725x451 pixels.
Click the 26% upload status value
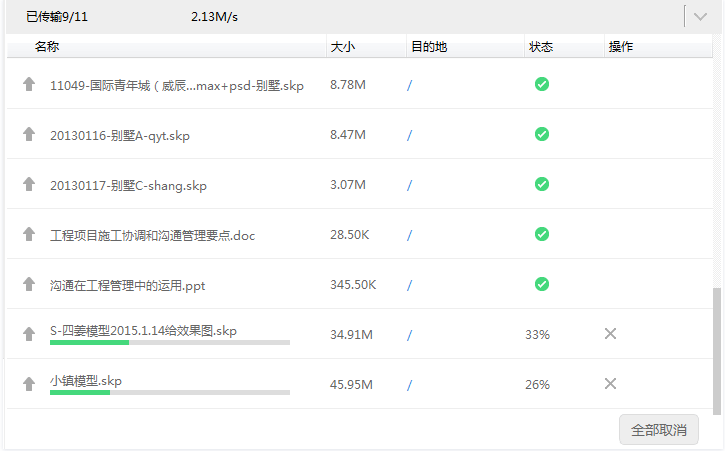(x=537, y=384)
